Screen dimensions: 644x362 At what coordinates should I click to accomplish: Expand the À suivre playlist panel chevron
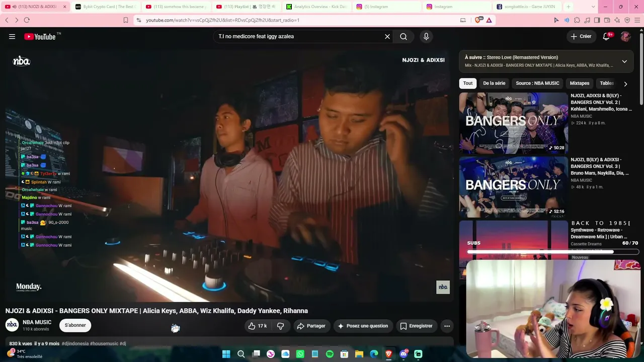coord(624,61)
